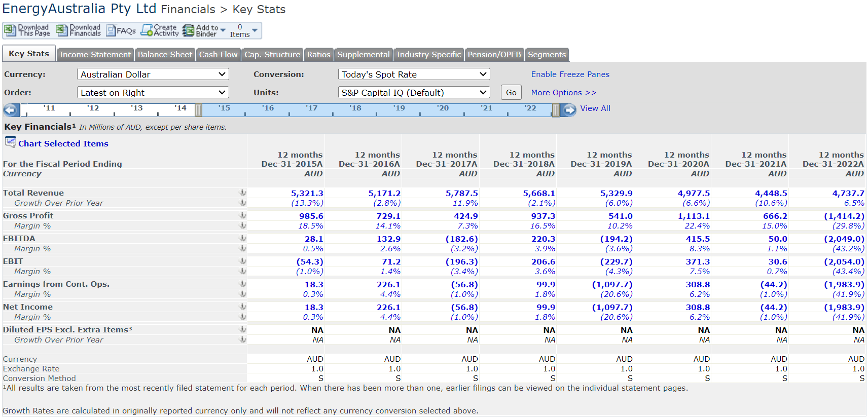Open the Currency dropdown showing Australian Dollar
The image size is (868, 418).
tap(153, 74)
